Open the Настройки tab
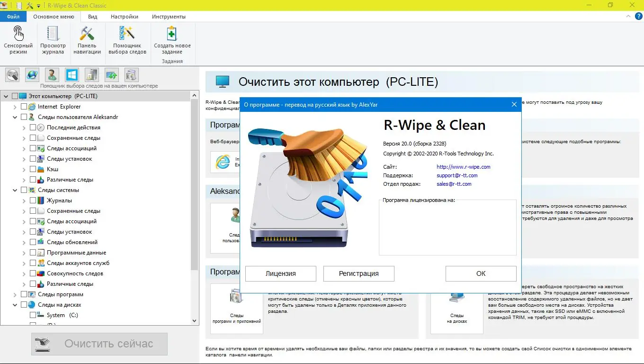644x364 pixels. point(125,17)
